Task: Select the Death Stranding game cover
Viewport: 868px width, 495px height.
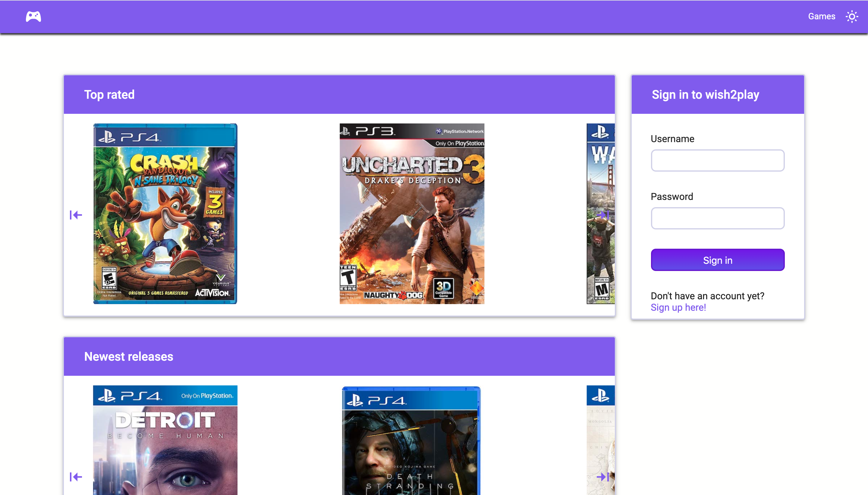Action: tap(411, 440)
